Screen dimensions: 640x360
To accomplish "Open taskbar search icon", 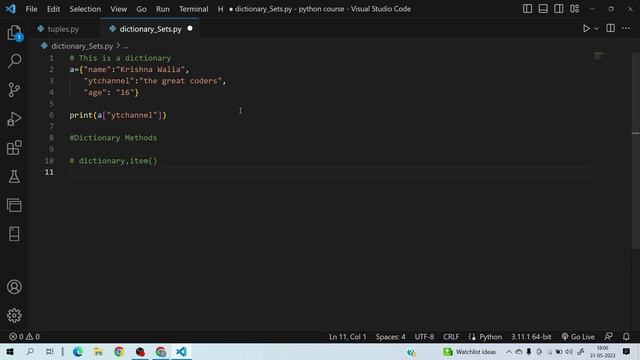I will (x=30, y=352).
